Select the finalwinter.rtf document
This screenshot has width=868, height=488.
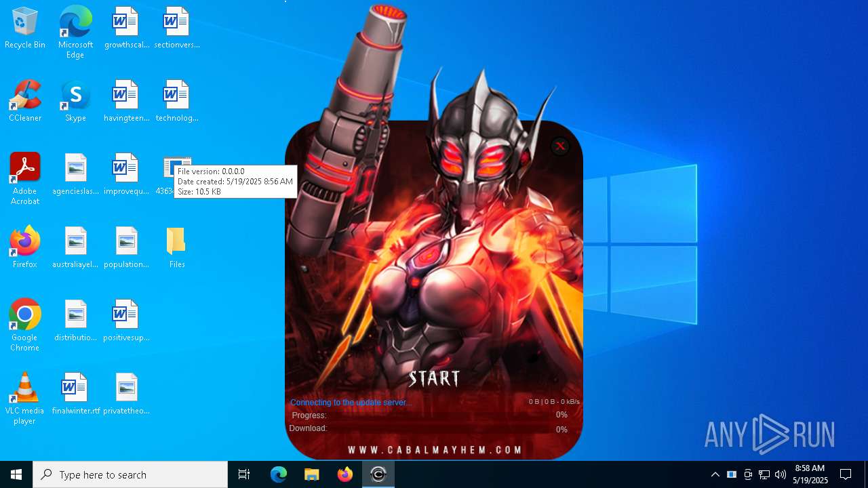tap(75, 394)
